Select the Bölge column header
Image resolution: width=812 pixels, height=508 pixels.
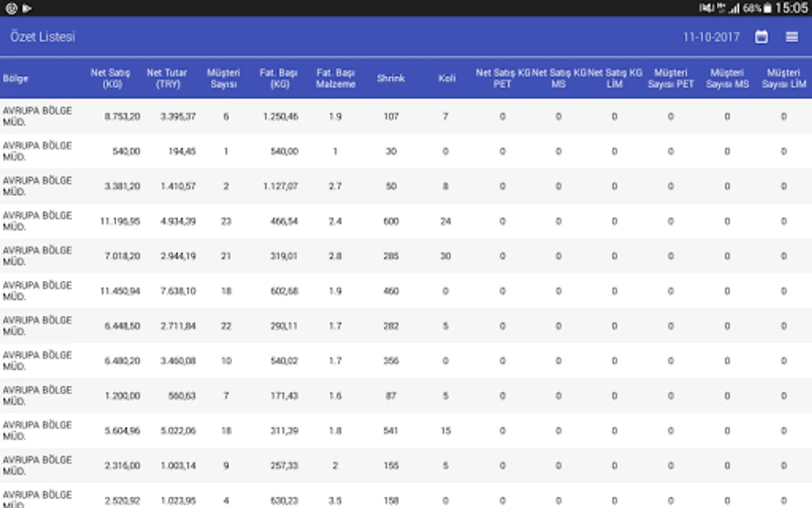point(15,78)
